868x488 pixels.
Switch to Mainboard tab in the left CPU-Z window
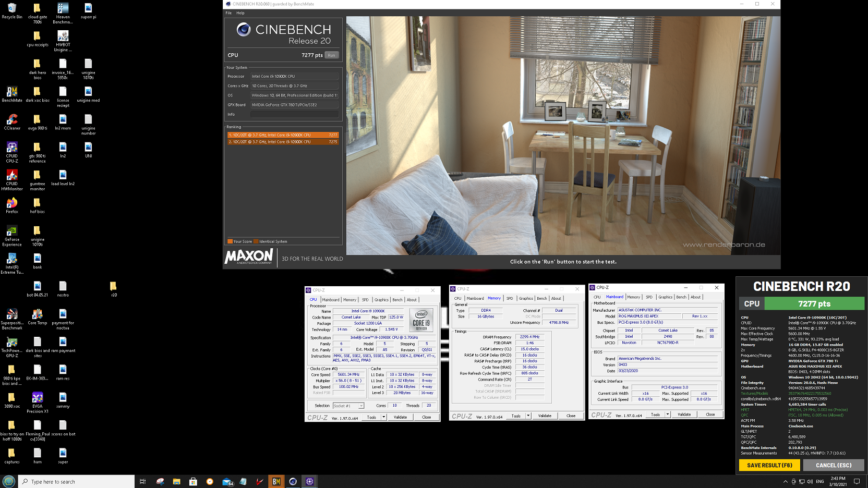click(331, 300)
